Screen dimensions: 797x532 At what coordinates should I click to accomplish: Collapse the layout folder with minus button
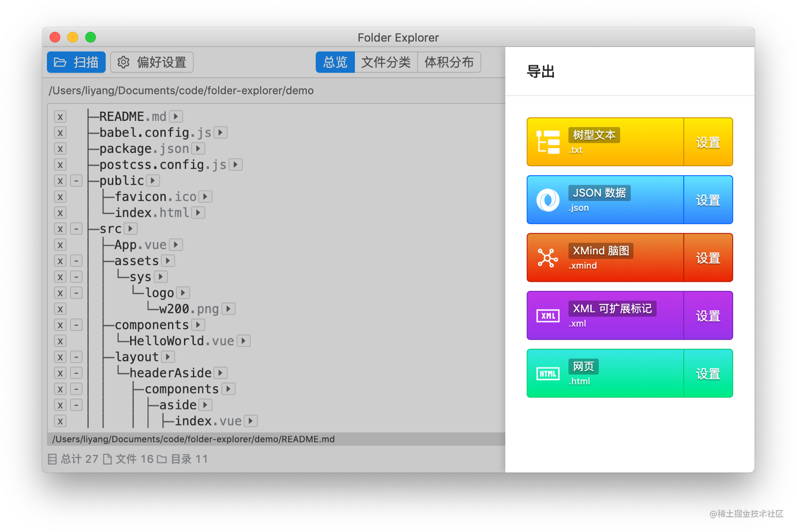click(76, 357)
